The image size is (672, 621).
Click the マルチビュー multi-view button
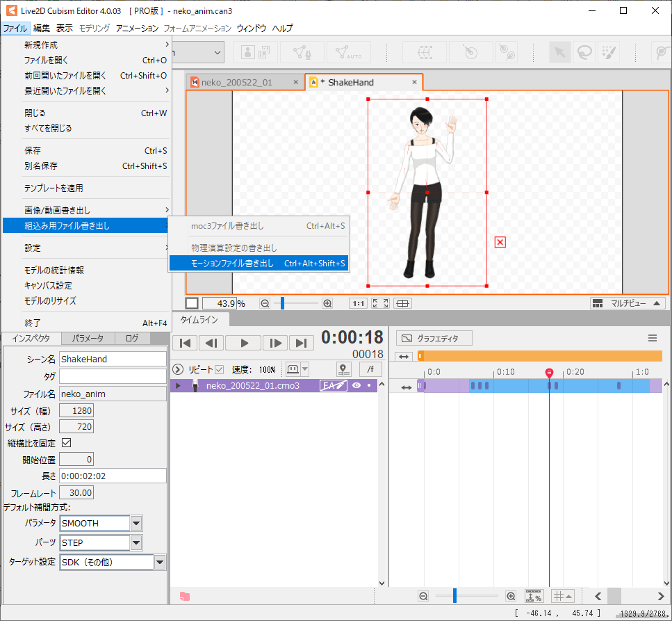(627, 303)
